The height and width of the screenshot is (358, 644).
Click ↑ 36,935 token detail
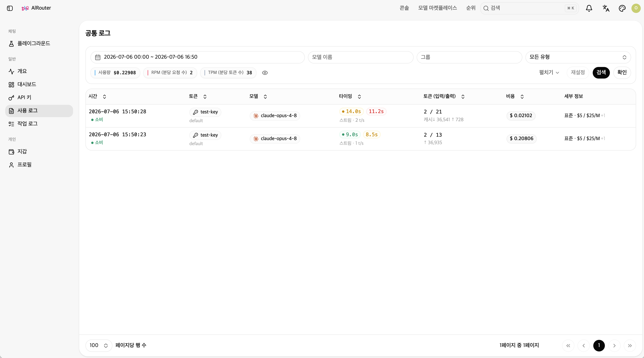pyautogui.click(x=433, y=143)
